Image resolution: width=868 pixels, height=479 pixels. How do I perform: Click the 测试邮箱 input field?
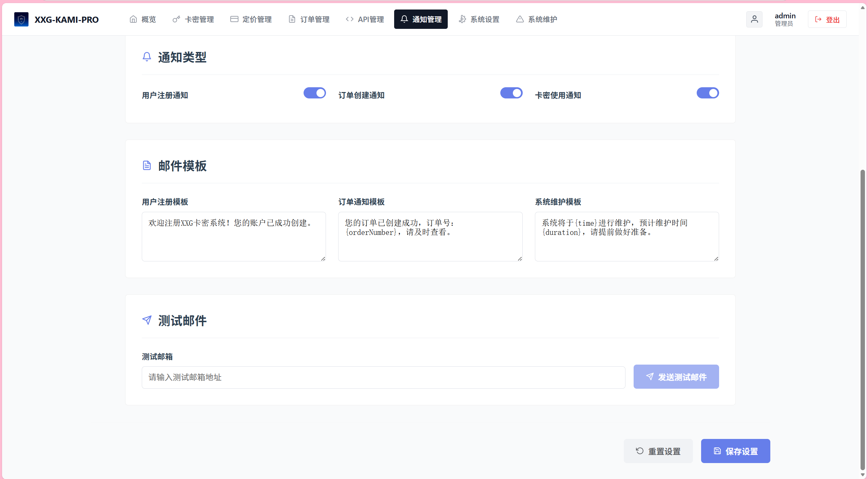[383, 377]
